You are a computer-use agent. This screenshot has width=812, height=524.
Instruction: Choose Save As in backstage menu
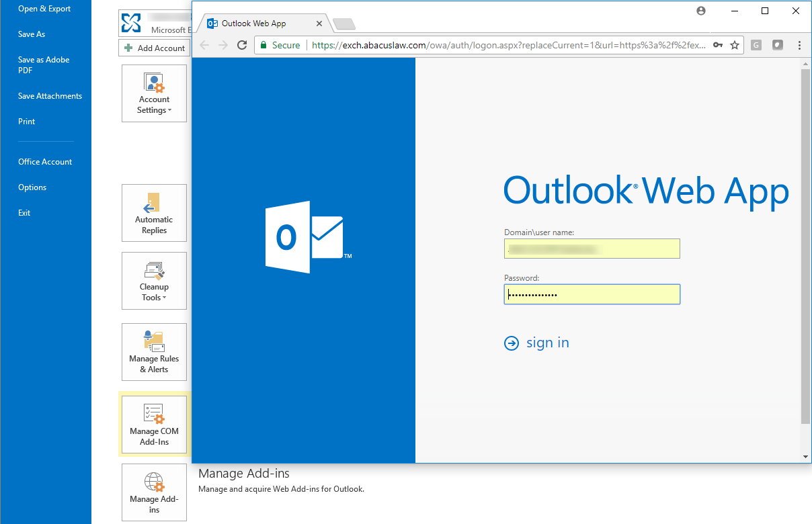(32, 34)
